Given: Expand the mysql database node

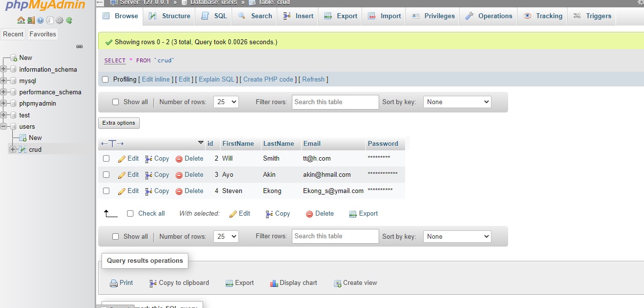Looking at the screenshot, I should coord(4,81).
